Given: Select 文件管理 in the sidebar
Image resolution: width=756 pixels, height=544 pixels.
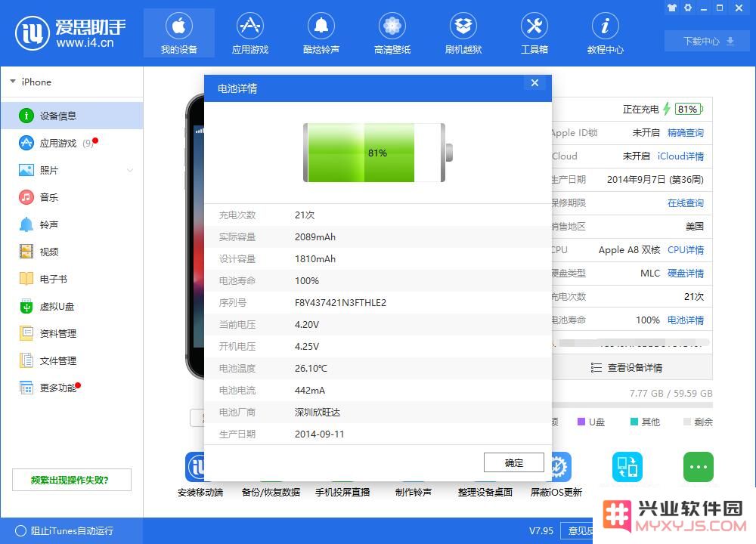Looking at the screenshot, I should click(x=72, y=360).
